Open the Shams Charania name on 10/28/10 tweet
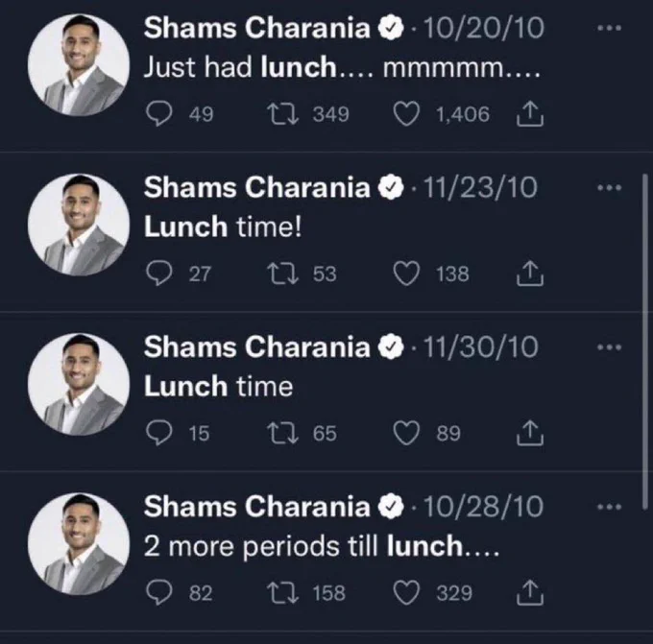653x644 pixels. [257, 507]
